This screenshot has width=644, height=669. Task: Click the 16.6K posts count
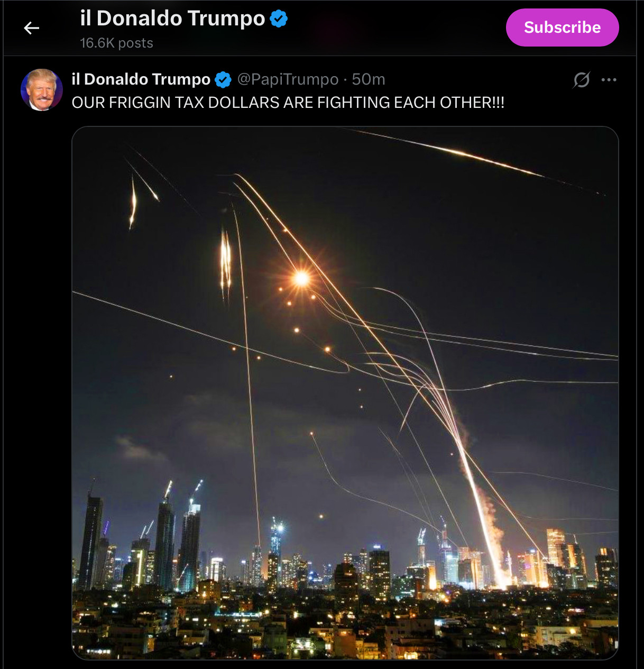(x=116, y=43)
